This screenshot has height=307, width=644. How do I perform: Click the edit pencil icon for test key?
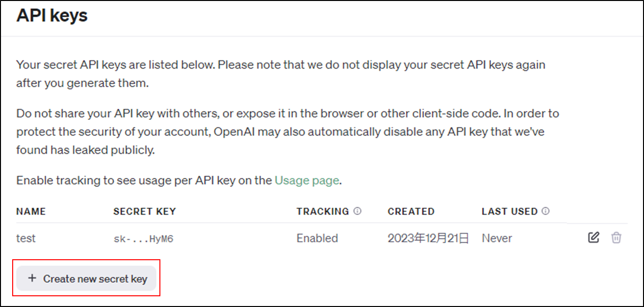pos(593,238)
